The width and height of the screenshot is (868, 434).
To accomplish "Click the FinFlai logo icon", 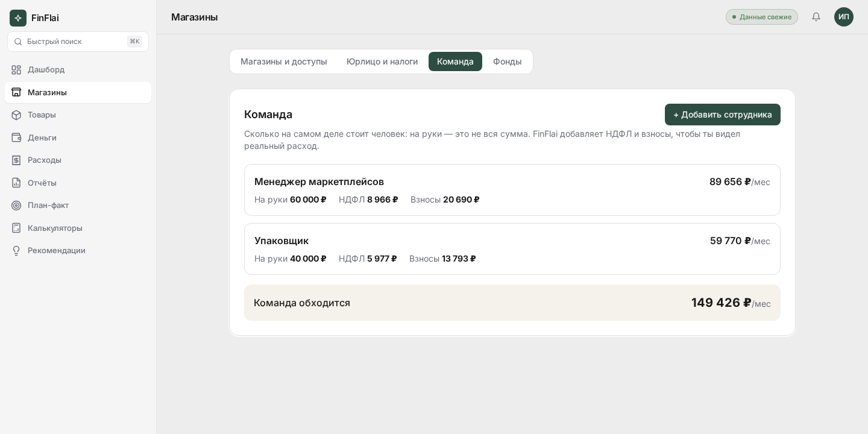I will tap(18, 18).
